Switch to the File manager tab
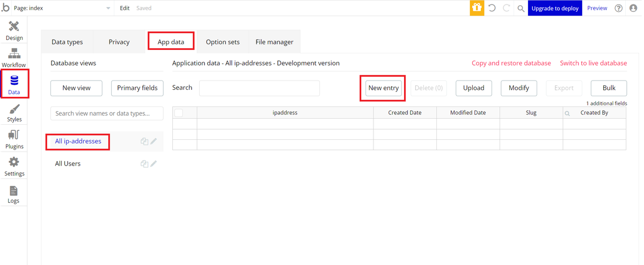 274,42
